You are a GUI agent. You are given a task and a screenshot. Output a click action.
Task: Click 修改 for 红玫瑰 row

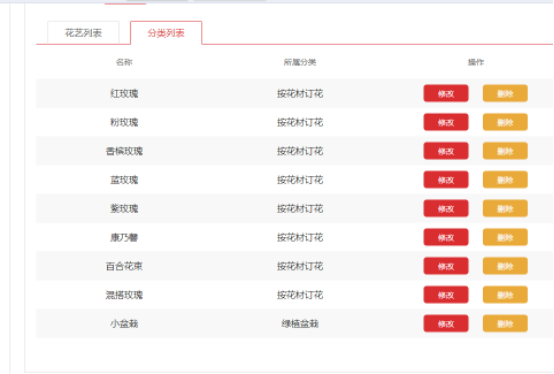point(446,93)
